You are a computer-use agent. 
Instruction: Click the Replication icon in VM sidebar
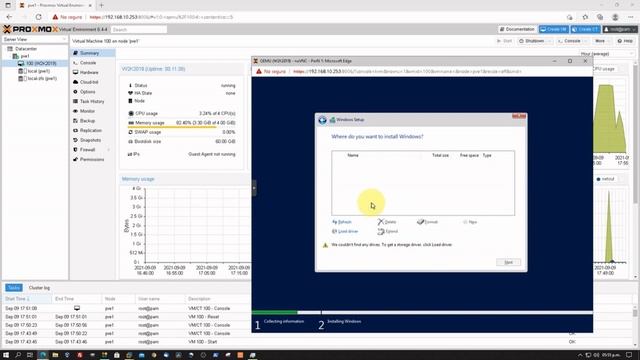click(76, 130)
